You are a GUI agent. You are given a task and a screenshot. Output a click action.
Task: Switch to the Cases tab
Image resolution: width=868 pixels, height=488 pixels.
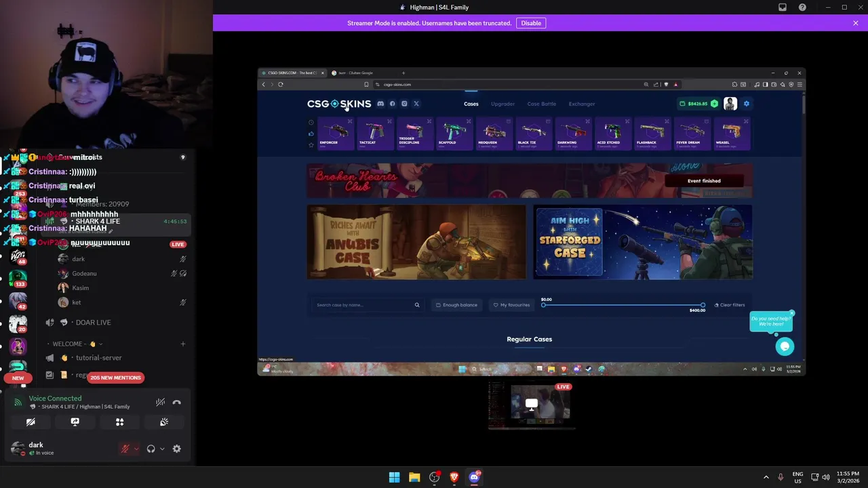[471, 104]
